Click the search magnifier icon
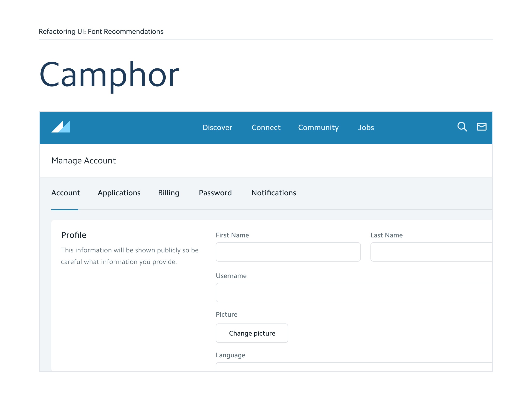Screen dimensions: 532x411 tap(462, 127)
